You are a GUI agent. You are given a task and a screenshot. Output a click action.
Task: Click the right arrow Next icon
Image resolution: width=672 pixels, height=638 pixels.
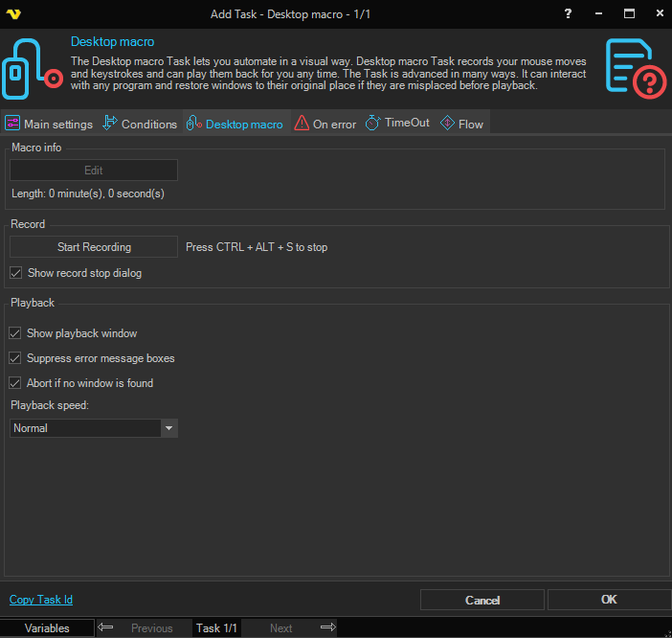327,628
